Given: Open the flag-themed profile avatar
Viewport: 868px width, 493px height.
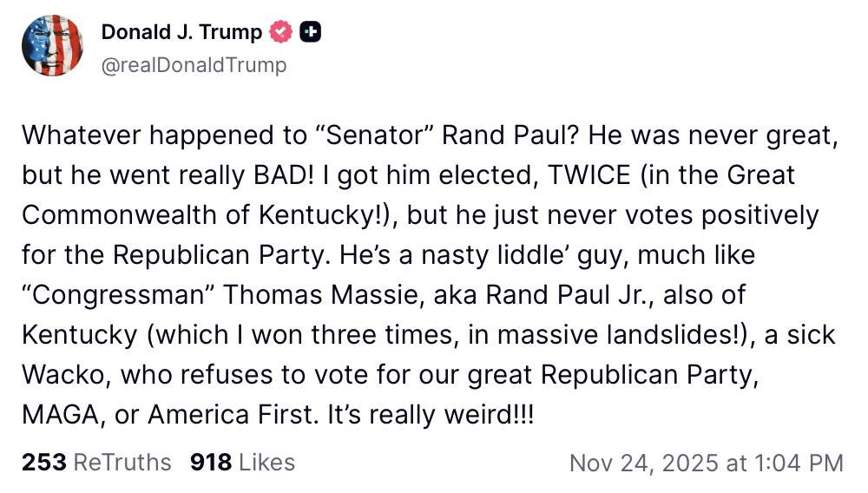Looking at the screenshot, I should [52, 46].
